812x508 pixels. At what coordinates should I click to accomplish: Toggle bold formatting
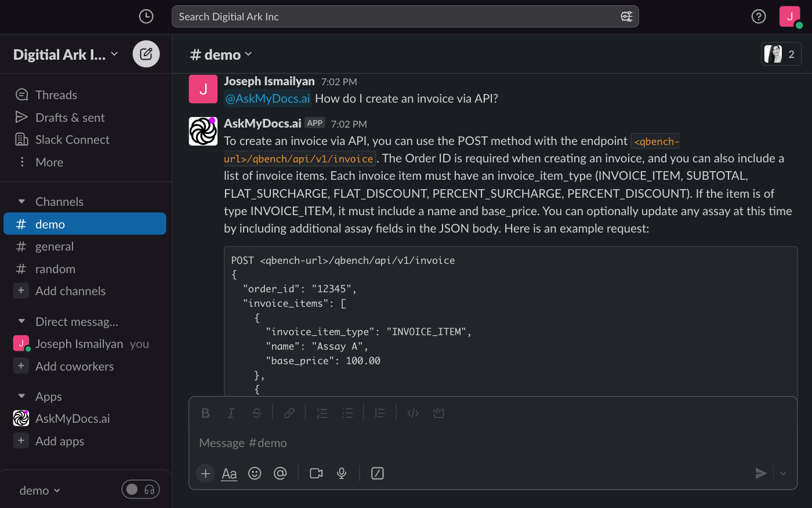(x=205, y=413)
